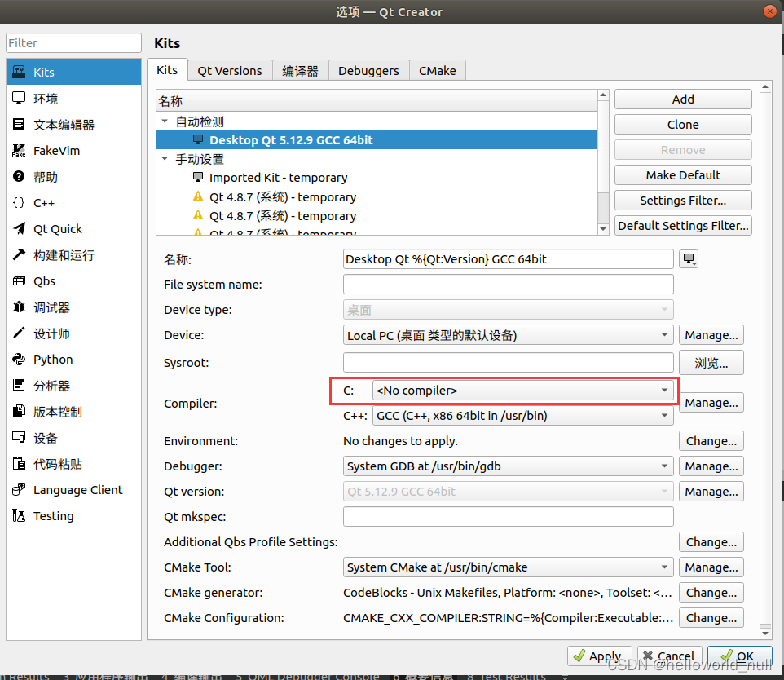
Task: Click the kit list scrollbar down arrow
Action: pyautogui.click(x=603, y=228)
